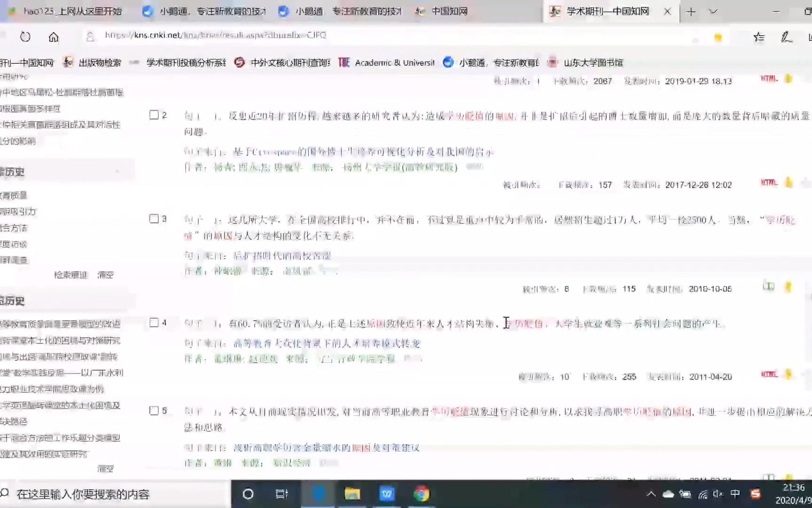Click the volume icon in system tray
The width and height of the screenshot is (812, 508).
coord(718,494)
